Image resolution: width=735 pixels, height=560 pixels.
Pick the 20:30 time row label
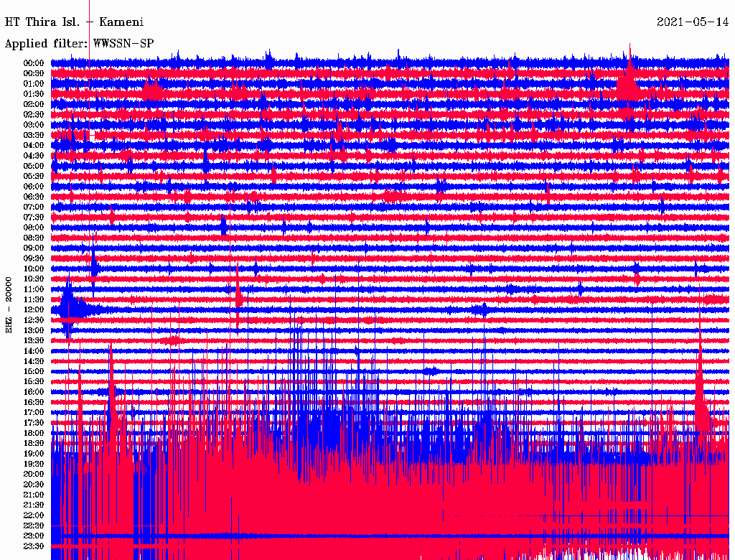point(34,485)
